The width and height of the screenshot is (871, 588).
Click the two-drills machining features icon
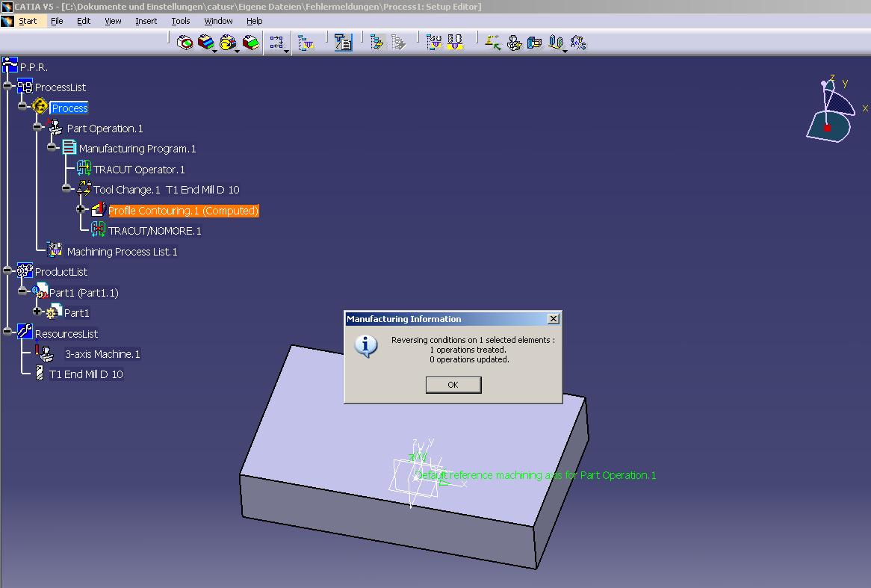pos(455,43)
